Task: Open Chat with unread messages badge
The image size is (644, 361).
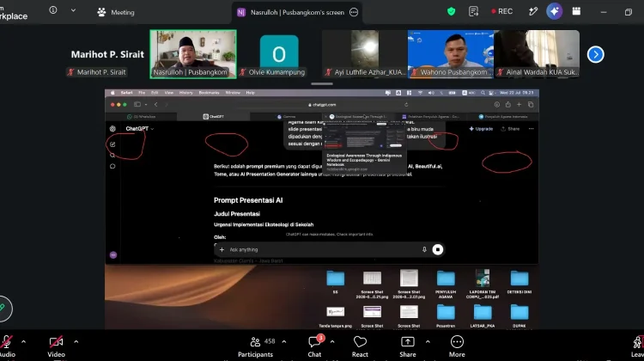Action: 314,346
